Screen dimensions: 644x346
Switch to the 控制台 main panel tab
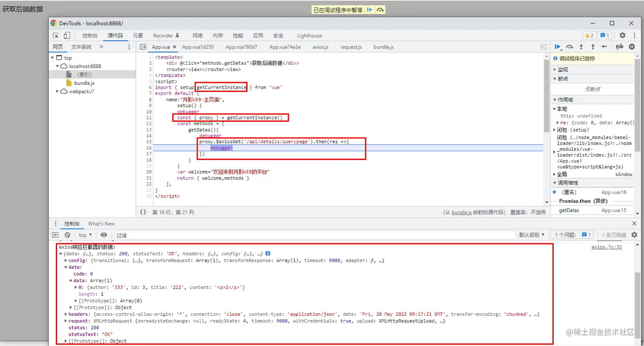[x=90, y=36]
